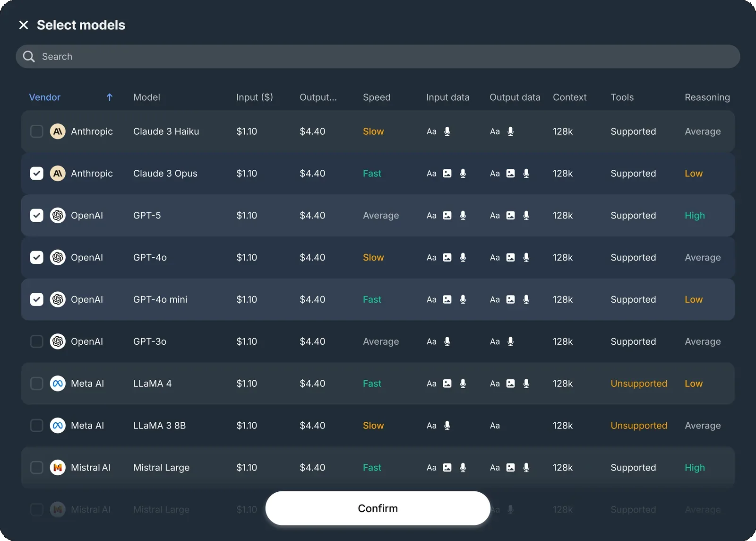Click input image icon for GPT-4o mini
The image size is (756, 541).
[x=447, y=300]
